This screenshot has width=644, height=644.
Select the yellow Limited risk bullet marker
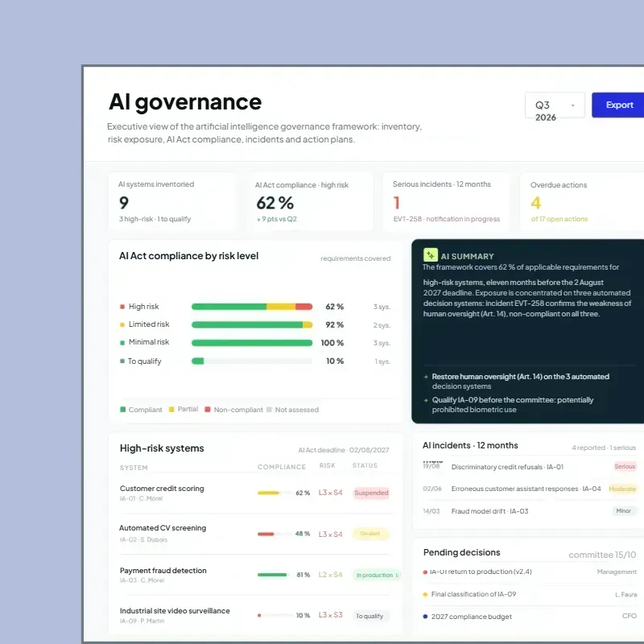coord(122,325)
